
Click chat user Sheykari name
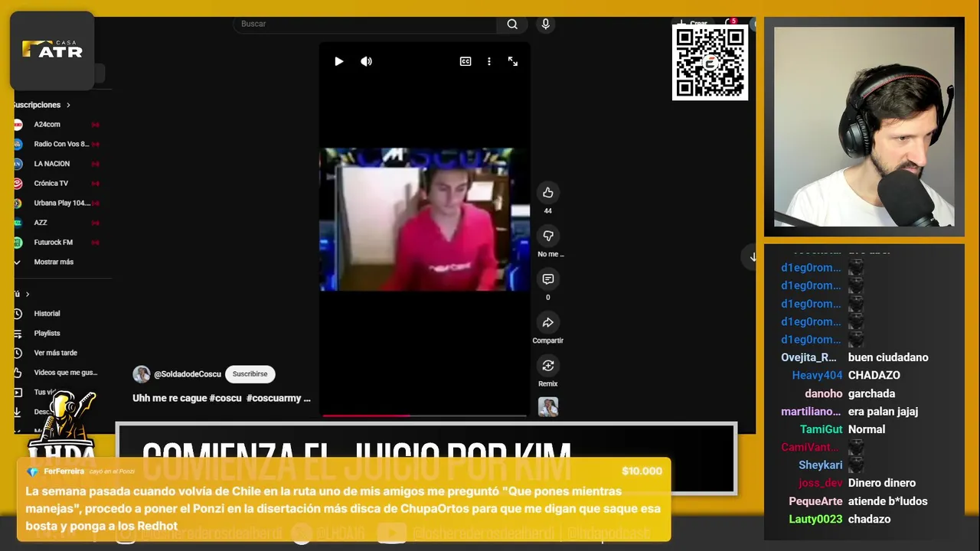(820, 465)
